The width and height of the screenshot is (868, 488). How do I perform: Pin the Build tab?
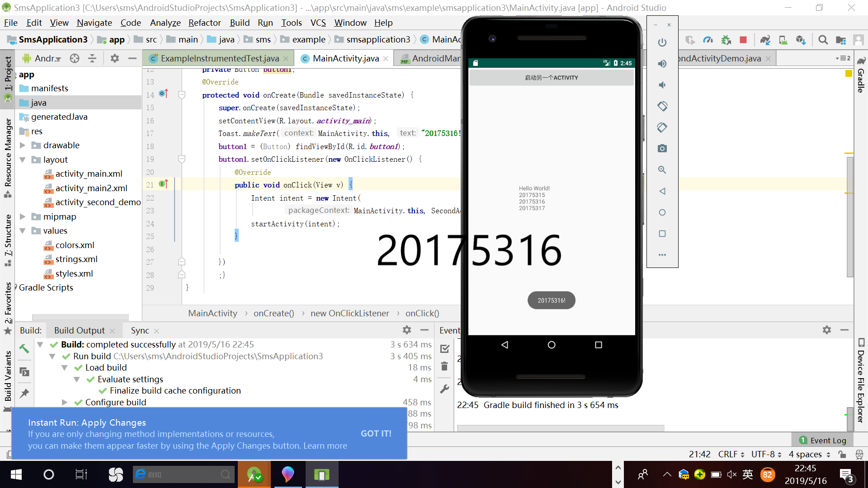tap(24, 393)
